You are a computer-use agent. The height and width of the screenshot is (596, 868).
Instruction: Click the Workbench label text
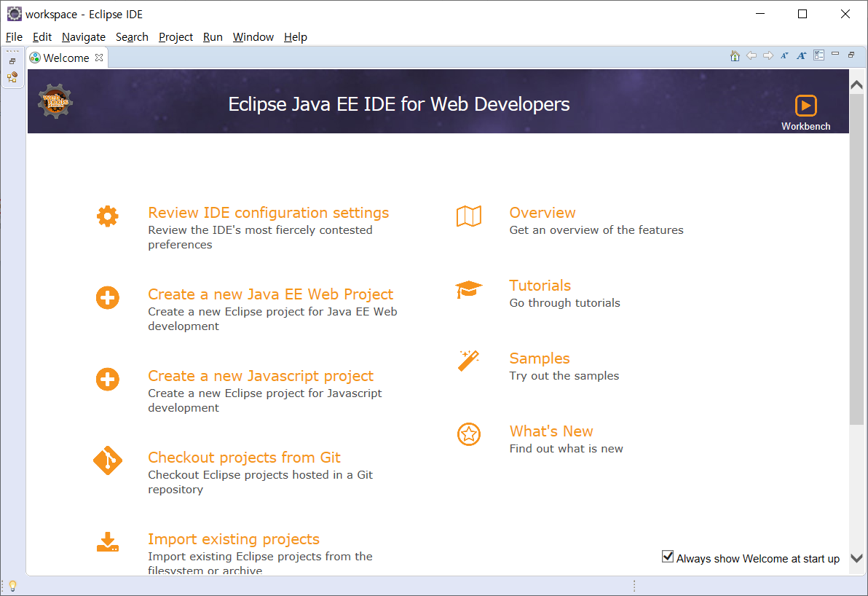[x=805, y=126]
